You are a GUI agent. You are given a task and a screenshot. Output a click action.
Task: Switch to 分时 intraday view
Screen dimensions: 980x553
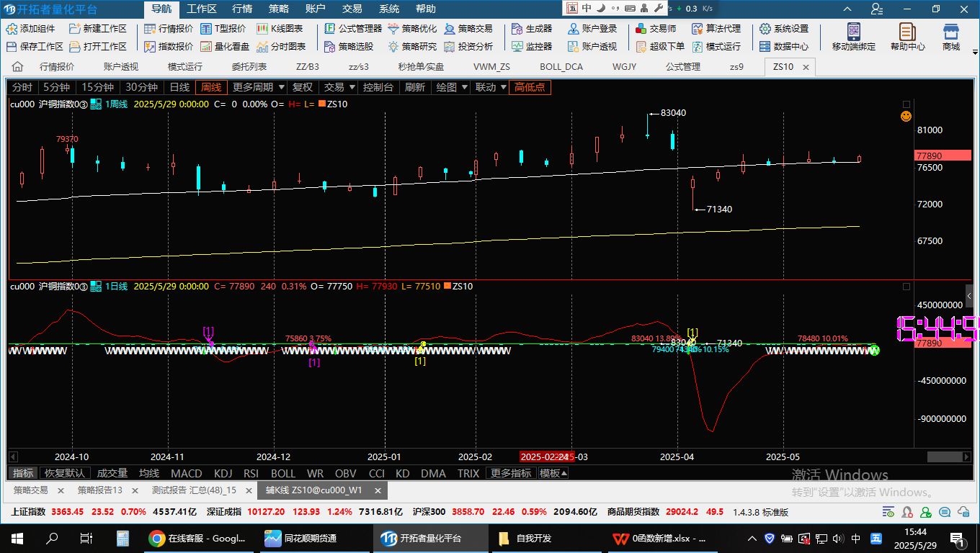click(22, 87)
